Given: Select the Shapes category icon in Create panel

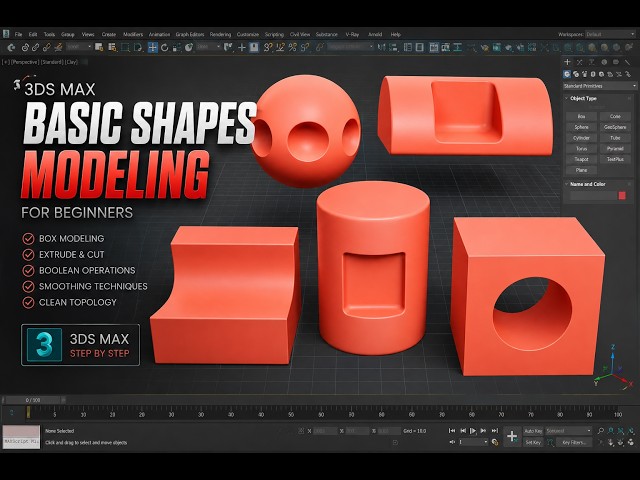Looking at the screenshot, I should point(576,74).
